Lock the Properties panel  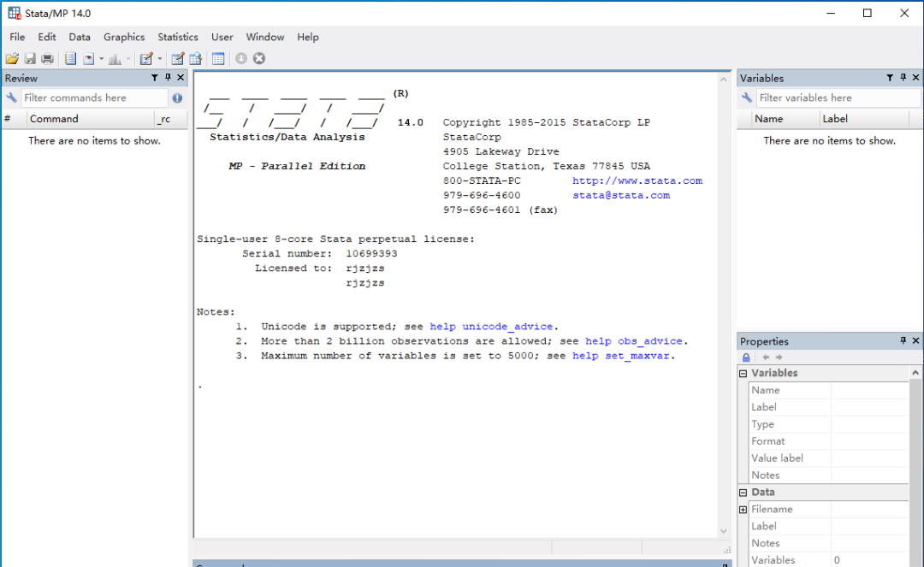coord(745,357)
